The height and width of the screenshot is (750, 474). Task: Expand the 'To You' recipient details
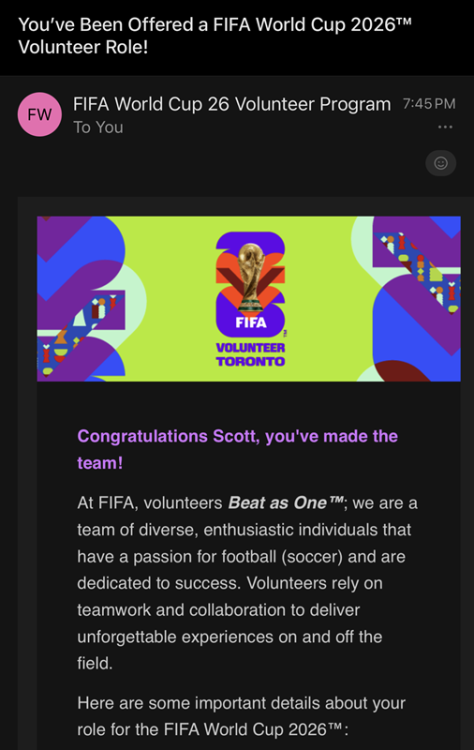(x=98, y=128)
